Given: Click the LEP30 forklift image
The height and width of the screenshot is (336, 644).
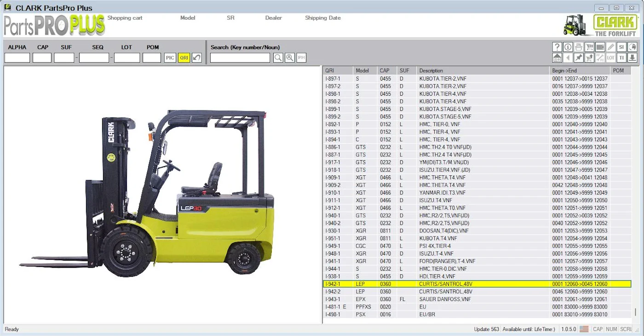Looking at the screenshot, I should click(x=147, y=193).
